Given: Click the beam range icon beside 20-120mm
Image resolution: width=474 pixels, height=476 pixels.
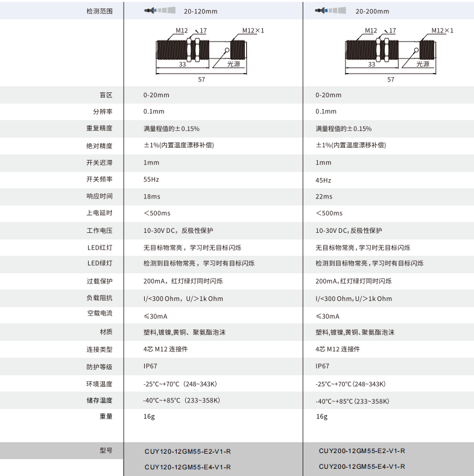Looking at the screenshot, I should (160, 11).
